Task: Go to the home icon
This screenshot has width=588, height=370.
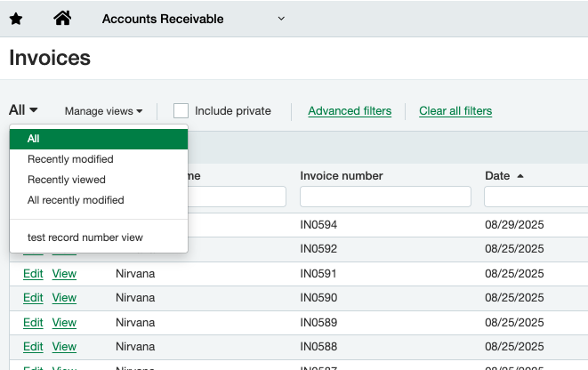Action: 62,19
